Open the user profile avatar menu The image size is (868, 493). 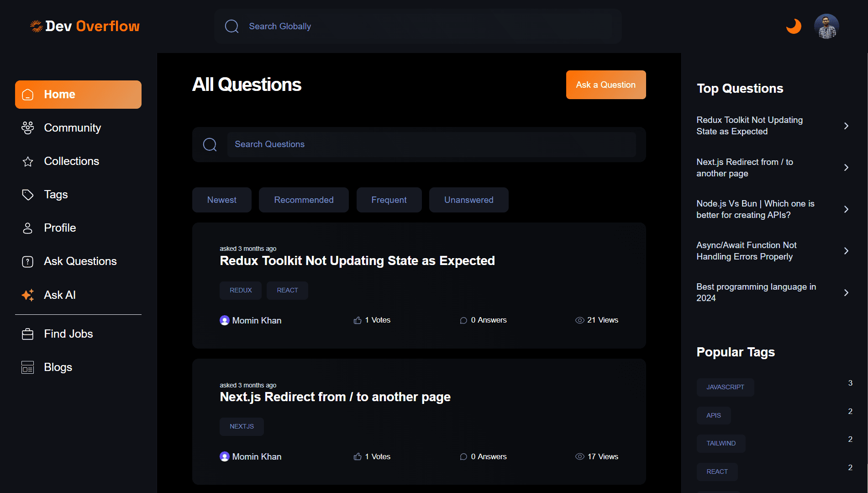pyautogui.click(x=826, y=26)
